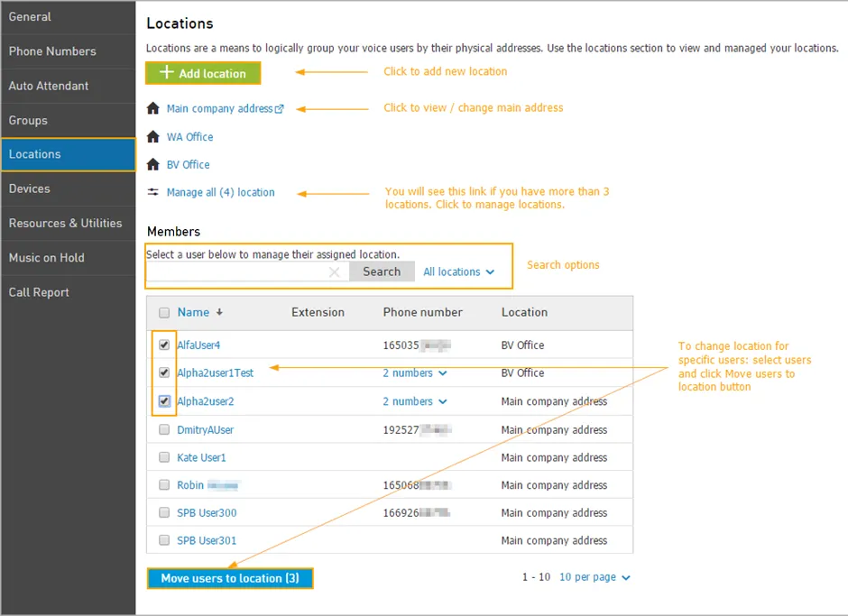The width and height of the screenshot is (848, 616).
Task: Check the Kate User1 checkbox
Action: coord(164,457)
